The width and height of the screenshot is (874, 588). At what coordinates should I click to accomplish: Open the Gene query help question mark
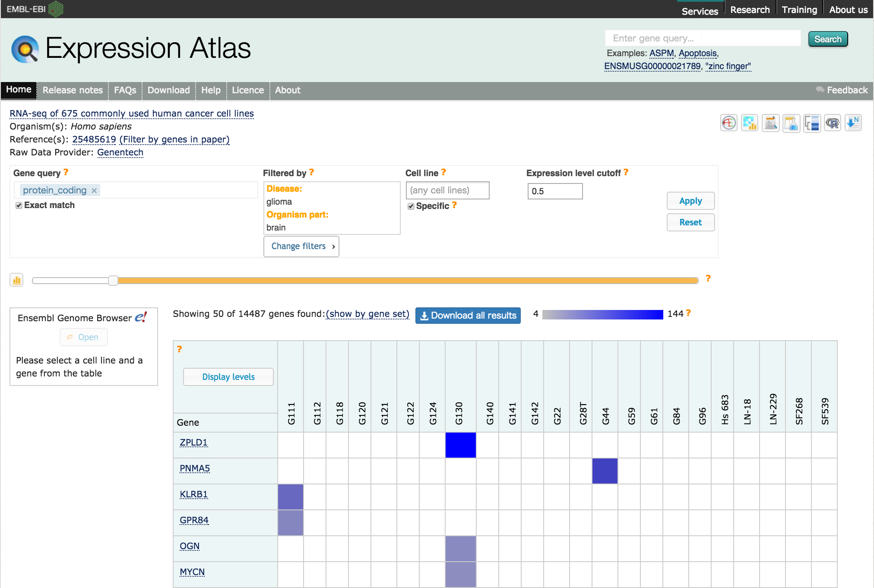tap(66, 172)
